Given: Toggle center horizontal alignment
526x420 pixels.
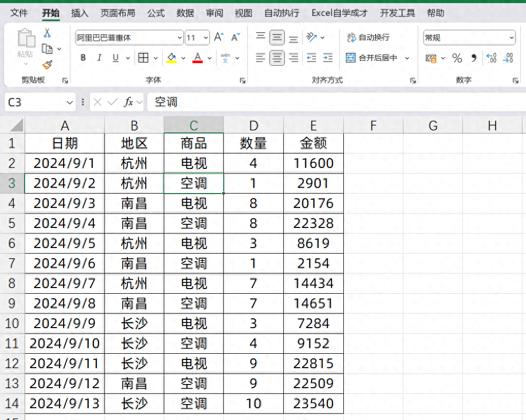Looking at the screenshot, I should 277,58.
